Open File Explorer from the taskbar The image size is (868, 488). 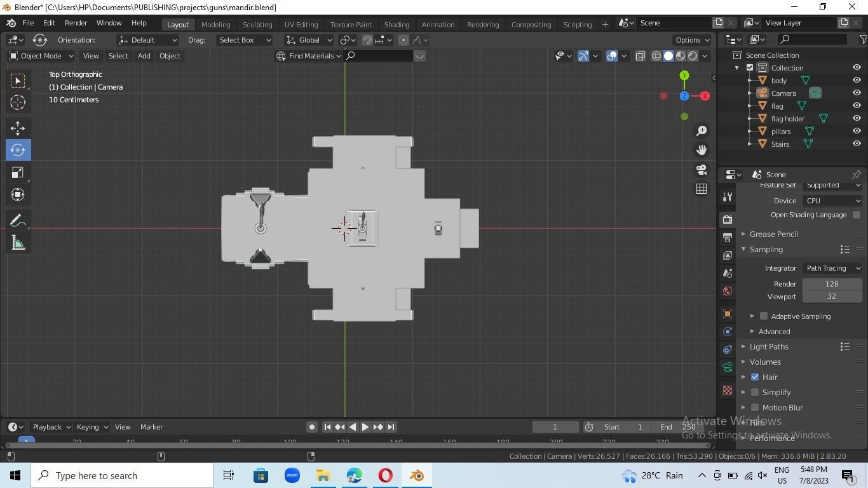323,475
